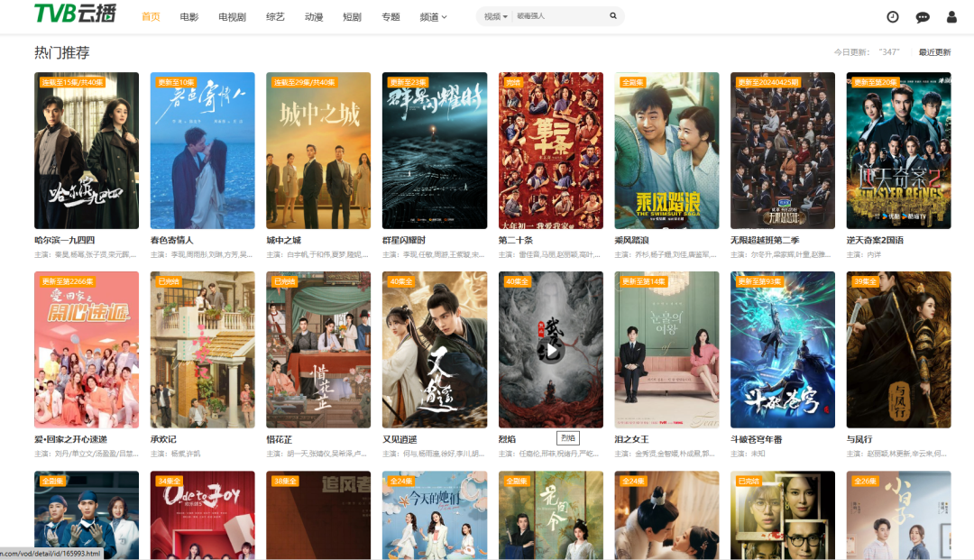Open the 电影 section
The width and height of the screenshot is (974, 560).
point(189,17)
